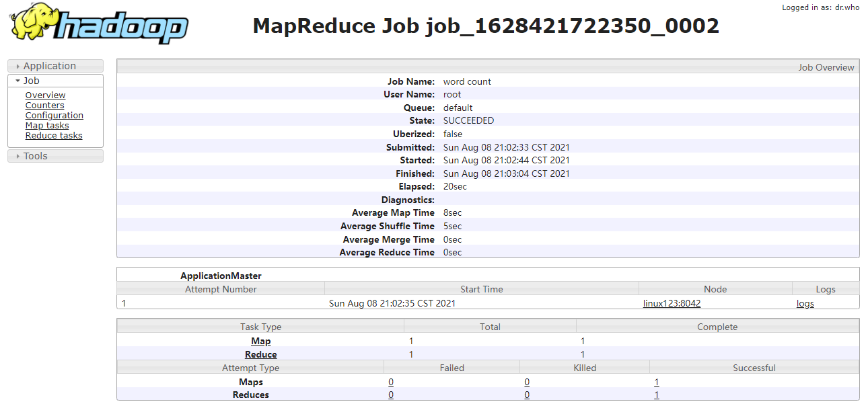View ApplicationMaster logs link
868x402 pixels.
click(805, 303)
